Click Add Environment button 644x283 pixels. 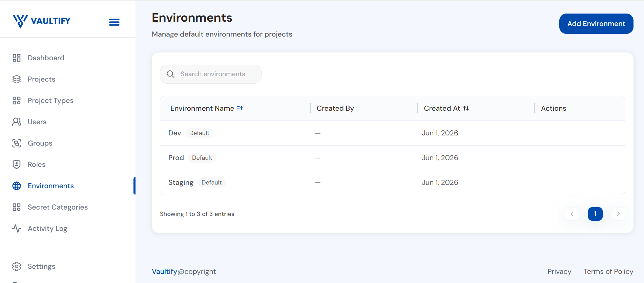tap(596, 24)
